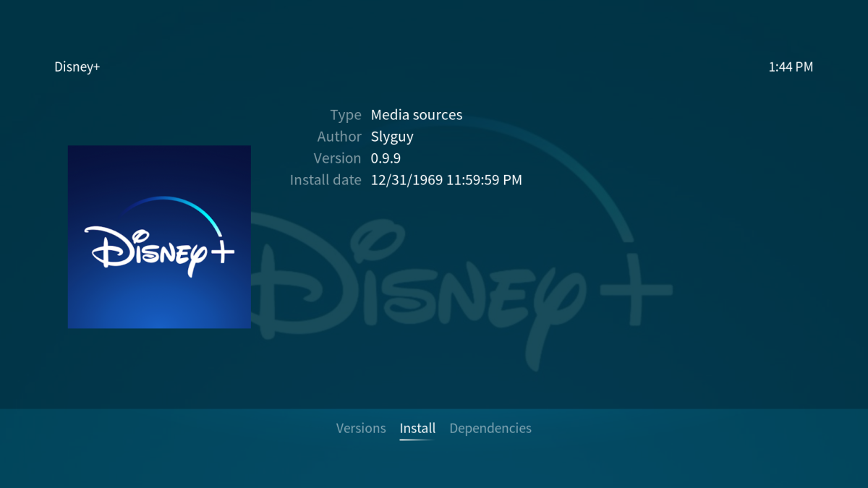View the Dependencies for Disney+
The image size is (868, 488).
click(490, 427)
